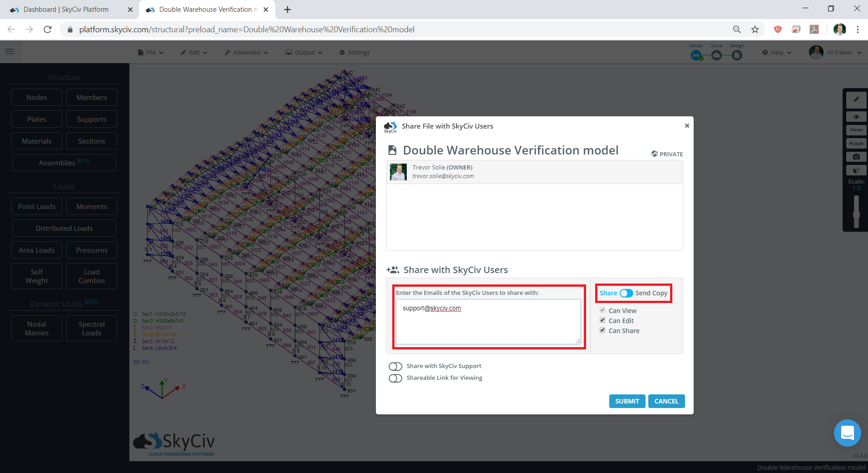Open the Sections panel

tap(92, 141)
